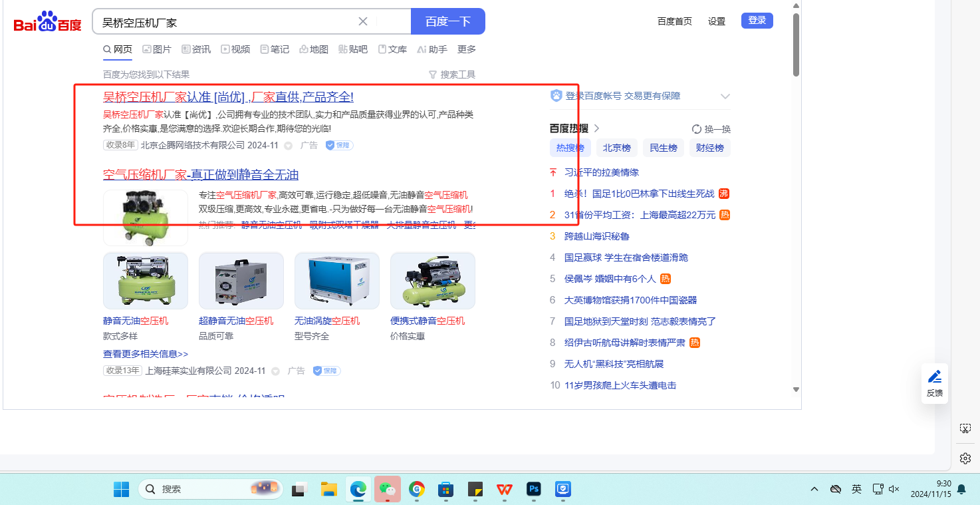The height and width of the screenshot is (505, 980).
Task: Switch to the 图片 tab
Action: [x=157, y=49]
